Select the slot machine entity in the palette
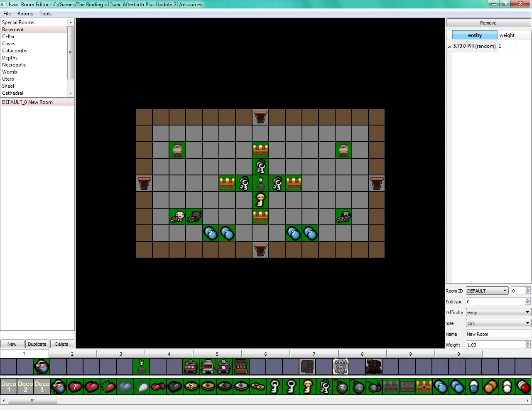This screenshot has width=532, height=411. pyautogui.click(x=191, y=366)
